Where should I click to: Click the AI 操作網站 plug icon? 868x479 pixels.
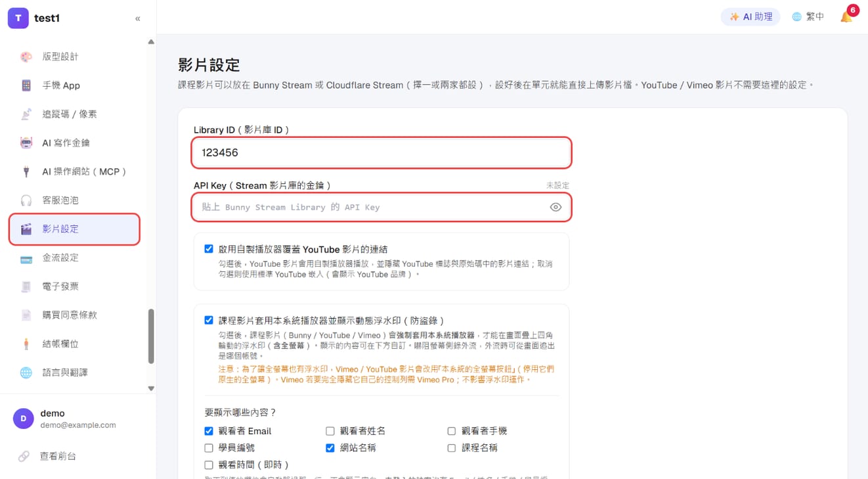point(26,171)
